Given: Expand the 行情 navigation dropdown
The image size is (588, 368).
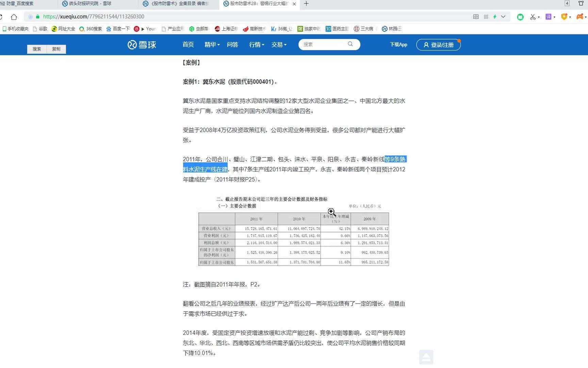Looking at the screenshot, I should (x=257, y=45).
